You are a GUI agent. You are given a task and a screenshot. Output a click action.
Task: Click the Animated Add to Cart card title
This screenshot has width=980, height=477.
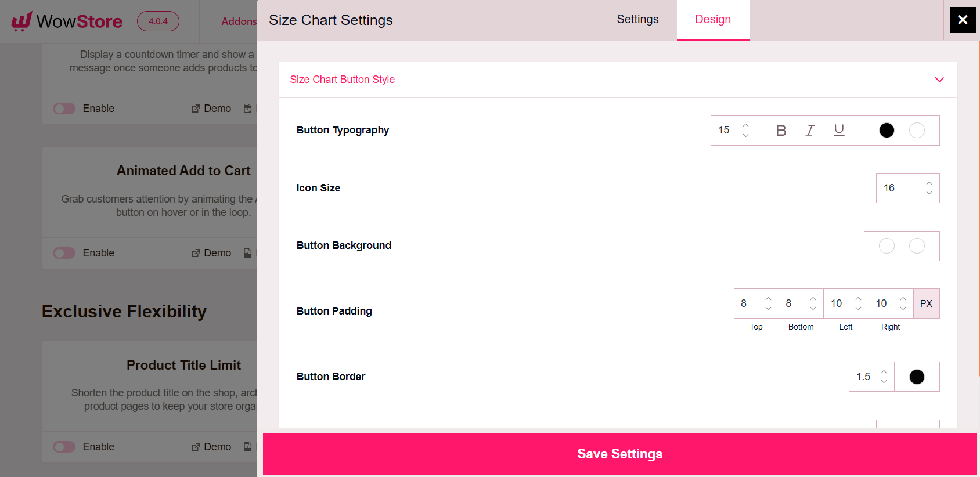183,171
